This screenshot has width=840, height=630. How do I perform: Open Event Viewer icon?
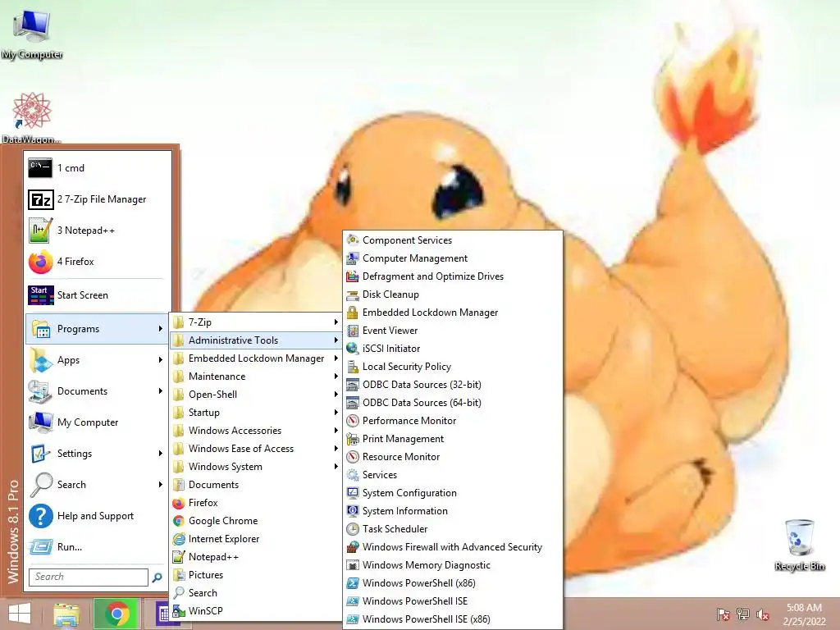352,331
